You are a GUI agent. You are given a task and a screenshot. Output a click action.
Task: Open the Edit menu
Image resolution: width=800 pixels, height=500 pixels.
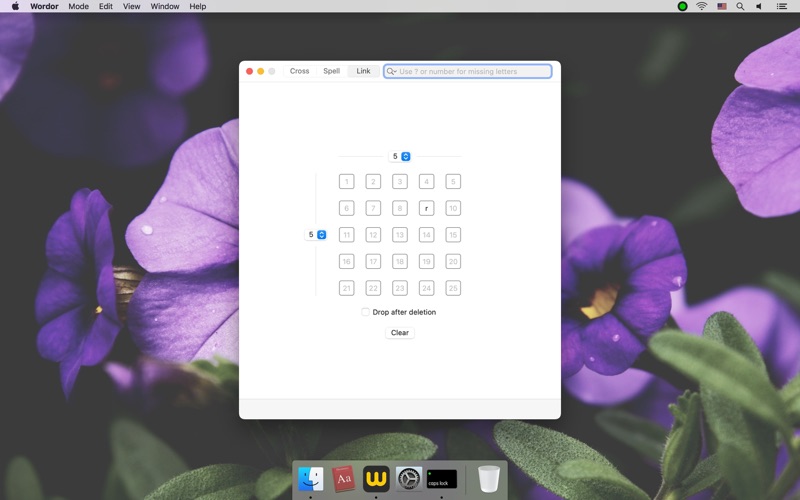click(x=106, y=6)
